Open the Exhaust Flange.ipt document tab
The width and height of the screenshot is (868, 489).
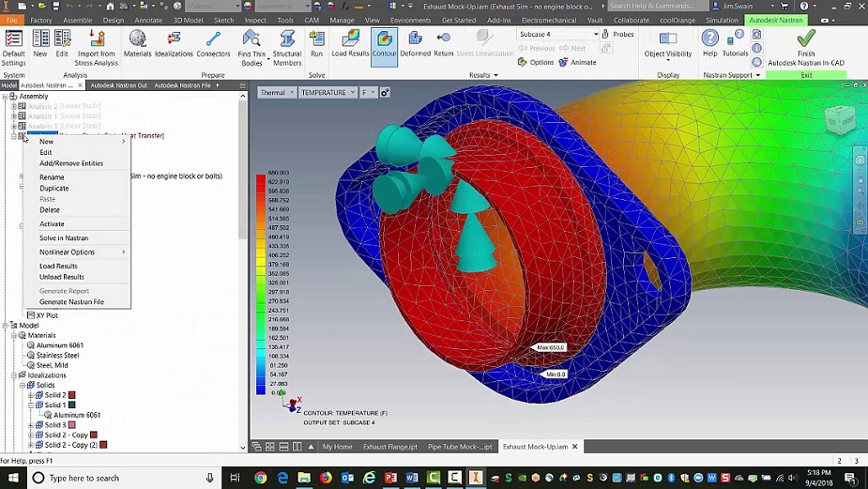(x=390, y=447)
